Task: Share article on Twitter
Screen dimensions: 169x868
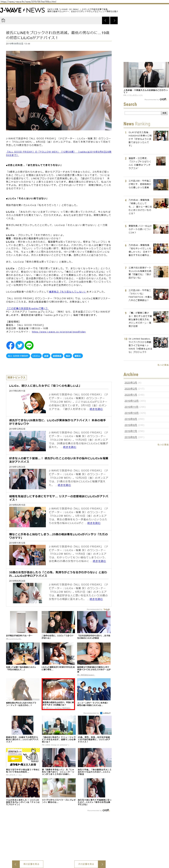Action: click(x=20, y=345)
